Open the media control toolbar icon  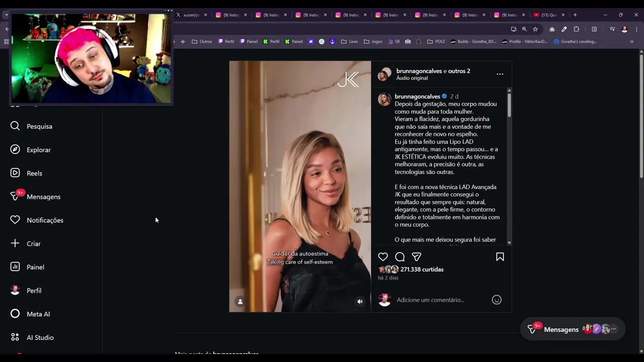click(x=612, y=29)
